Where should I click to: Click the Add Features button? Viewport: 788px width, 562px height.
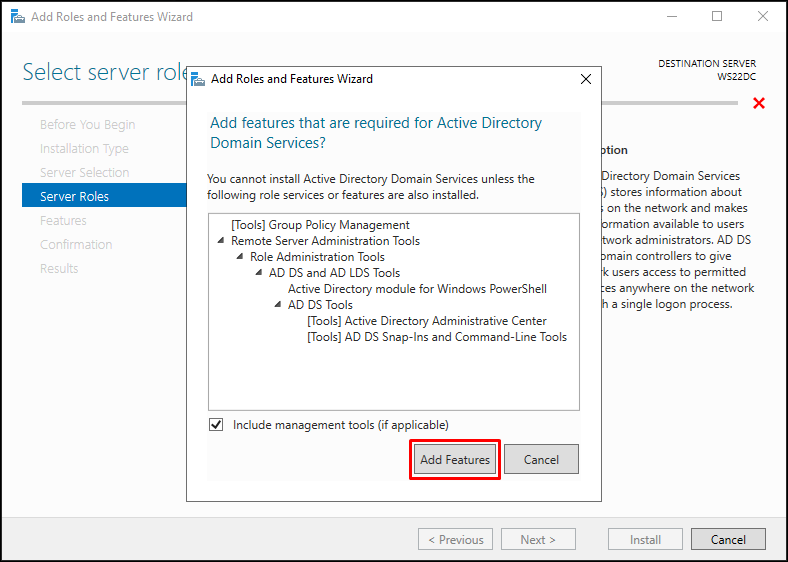coord(455,459)
